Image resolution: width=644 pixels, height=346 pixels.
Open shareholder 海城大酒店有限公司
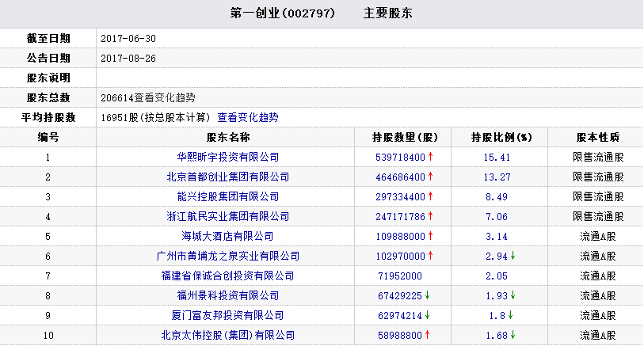tap(228, 237)
